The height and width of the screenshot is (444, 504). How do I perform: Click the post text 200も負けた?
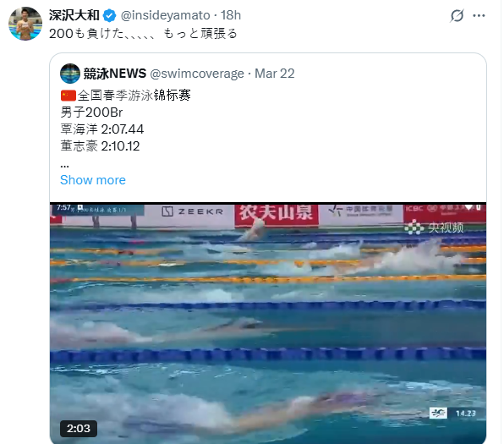(x=87, y=34)
